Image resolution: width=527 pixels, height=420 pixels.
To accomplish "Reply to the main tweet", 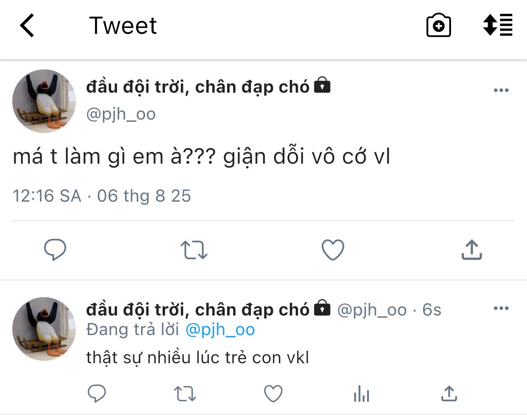I will click(x=55, y=249).
